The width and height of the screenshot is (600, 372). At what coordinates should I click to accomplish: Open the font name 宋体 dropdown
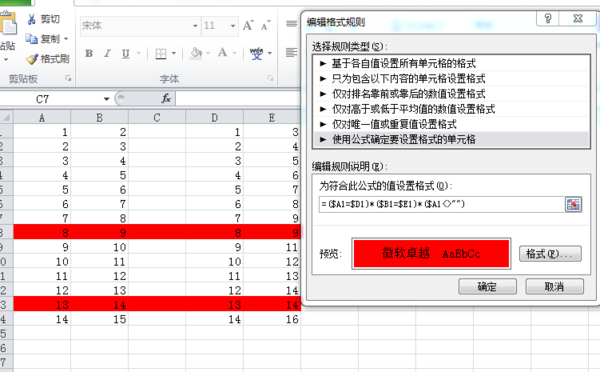click(x=195, y=26)
